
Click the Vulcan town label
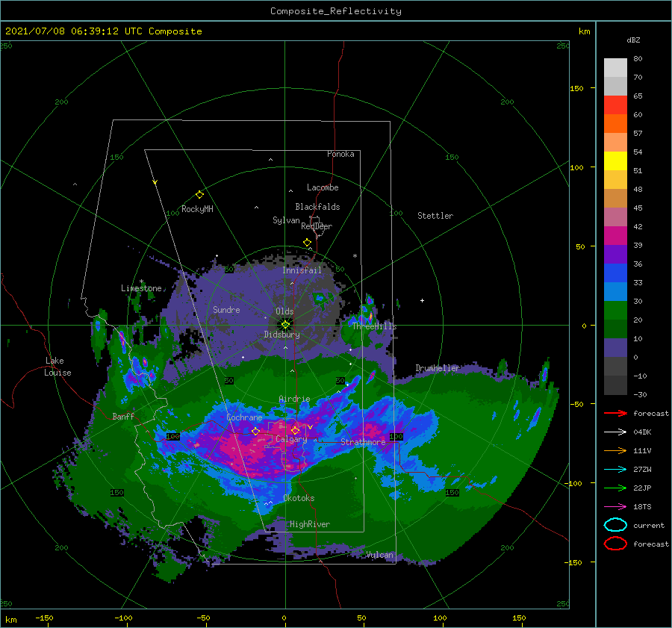pyautogui.click(x=379, y=555)
